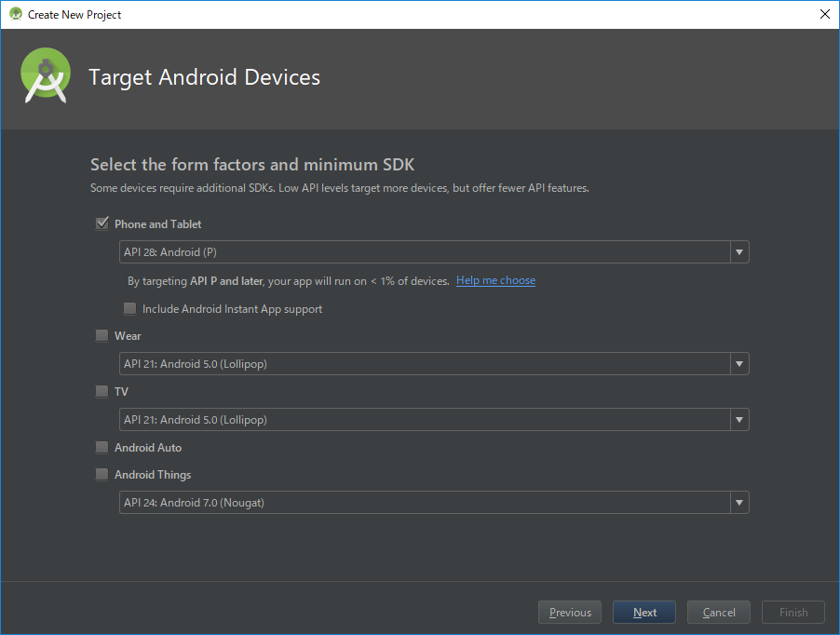840x635 pixels.
Task: Enable the TV form factor checkbox
Action: pyautogui.click(x=102, y=391)
